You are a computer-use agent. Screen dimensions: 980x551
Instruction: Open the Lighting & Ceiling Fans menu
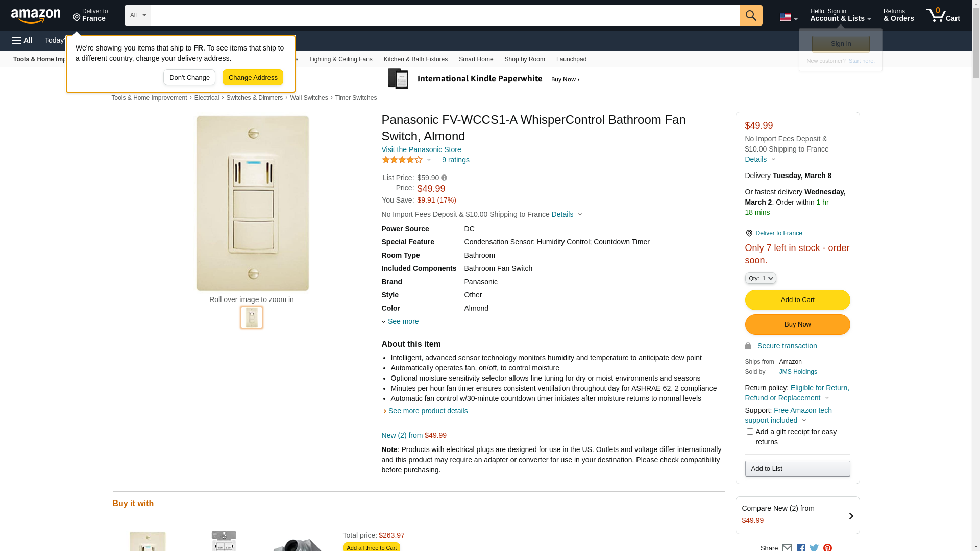pos(340,59)
